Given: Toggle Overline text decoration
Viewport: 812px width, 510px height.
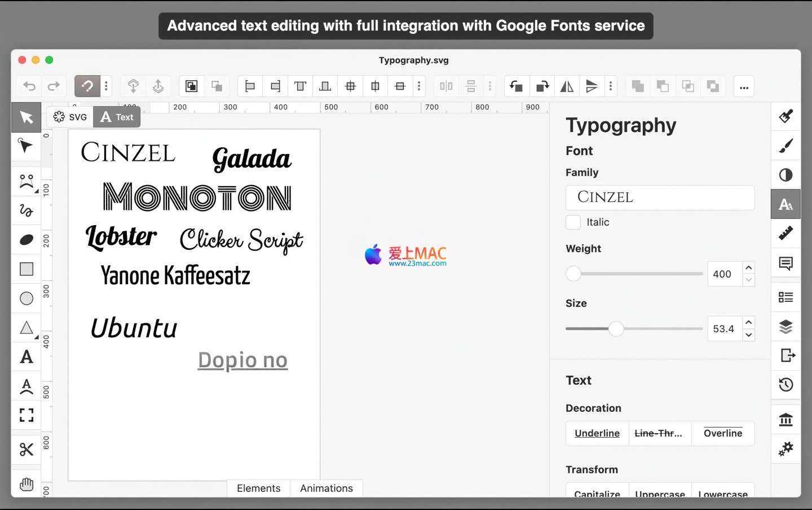Looking at the screenshot, I should coord(723,433).
